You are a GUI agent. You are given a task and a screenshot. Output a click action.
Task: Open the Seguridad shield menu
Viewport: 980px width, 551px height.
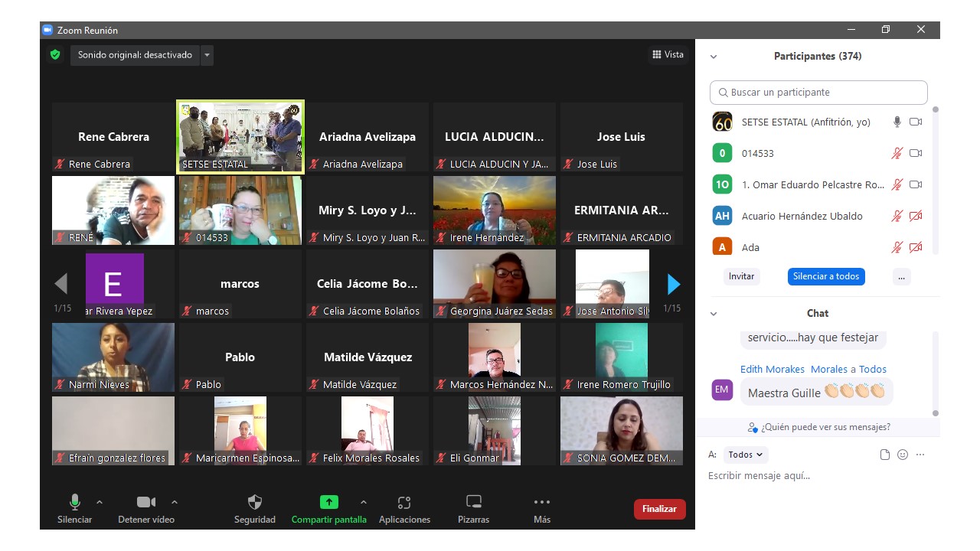255,509
